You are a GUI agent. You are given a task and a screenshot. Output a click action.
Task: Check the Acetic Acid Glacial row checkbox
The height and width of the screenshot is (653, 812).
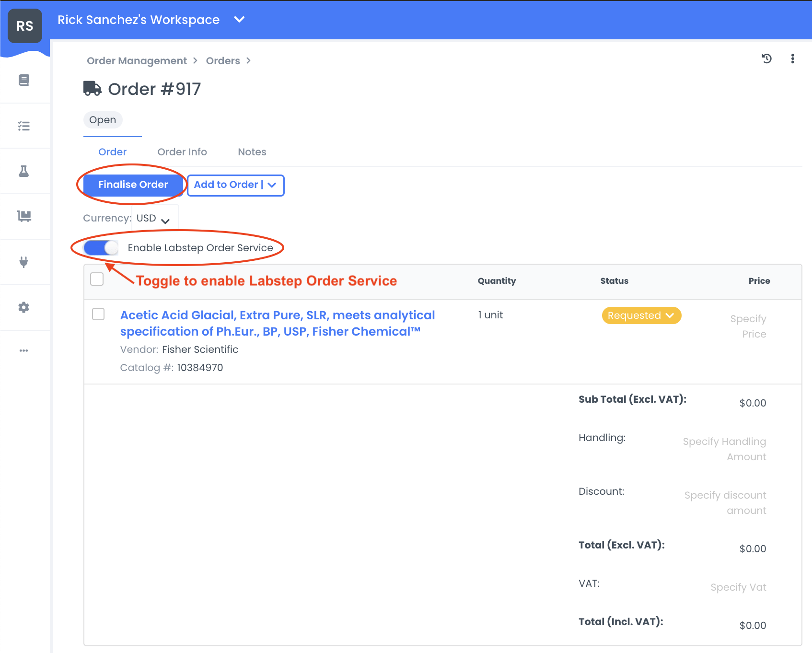98,314
